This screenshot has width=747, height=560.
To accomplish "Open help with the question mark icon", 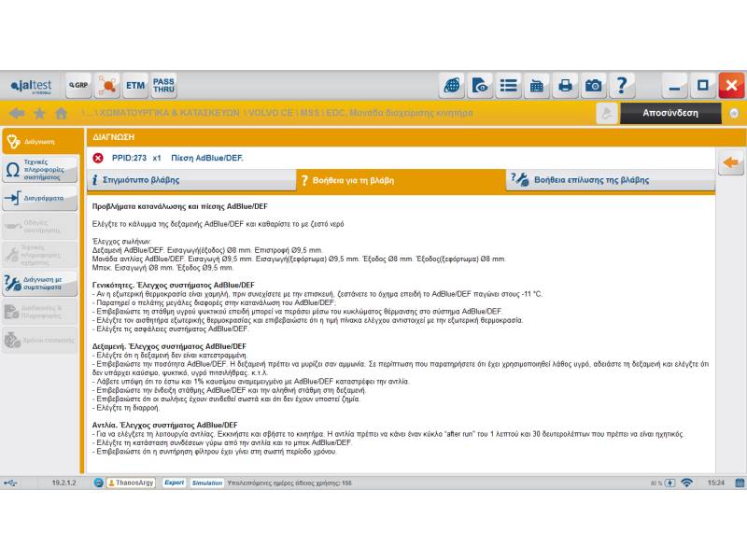I will [622, 86].
